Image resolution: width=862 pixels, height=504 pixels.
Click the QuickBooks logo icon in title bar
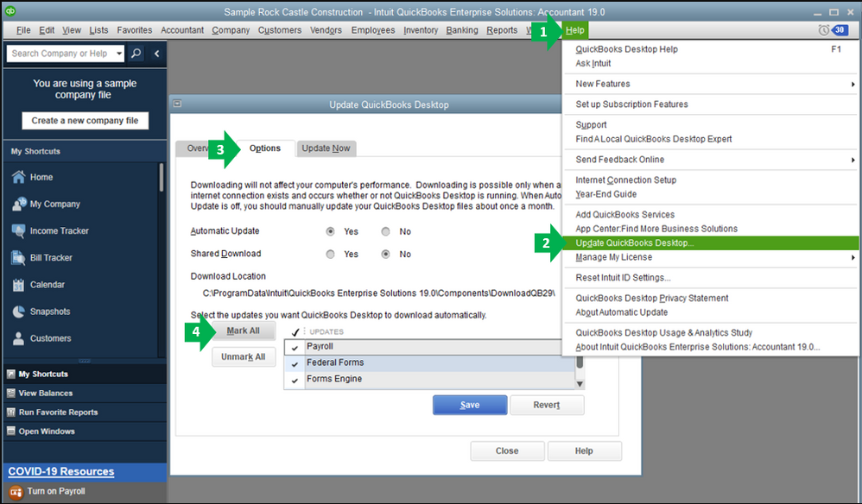(x=10, y=10)
